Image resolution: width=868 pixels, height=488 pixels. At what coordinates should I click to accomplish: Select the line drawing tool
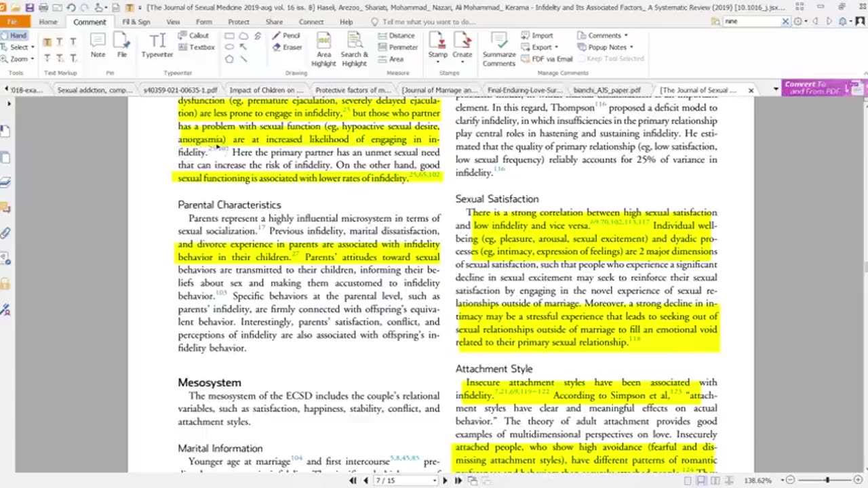243,59
